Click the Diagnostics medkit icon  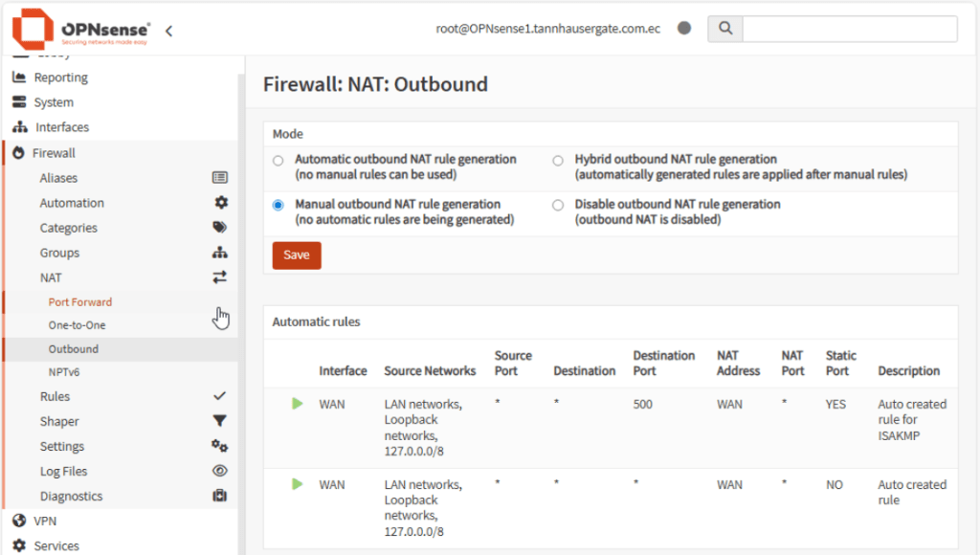[x=220, y=496]
